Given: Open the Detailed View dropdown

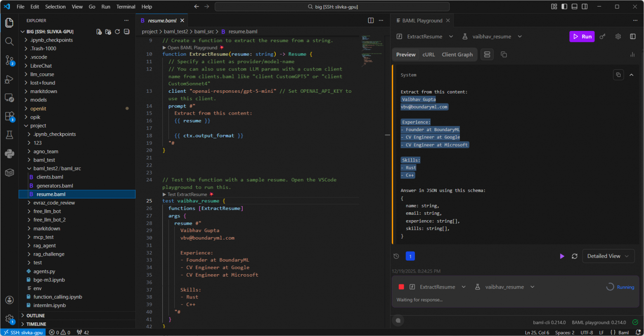Looking at the screenshot, I should (x=608, y=256).
